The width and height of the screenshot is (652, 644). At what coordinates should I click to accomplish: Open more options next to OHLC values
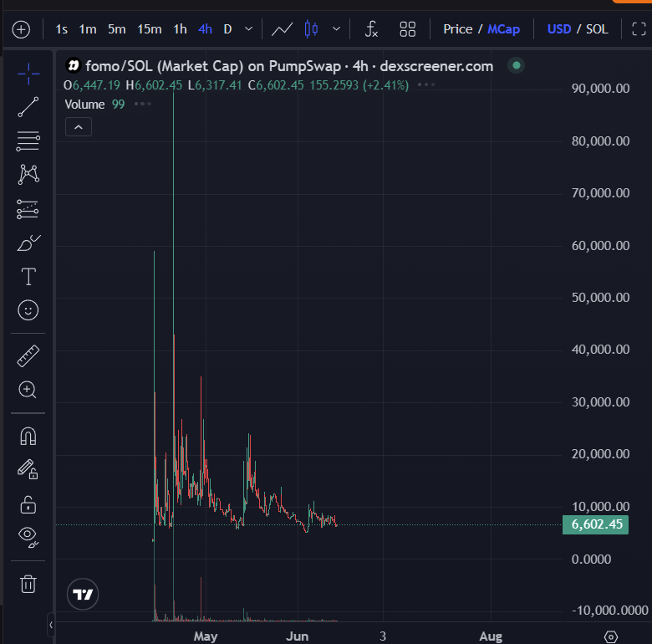[426, 84]
